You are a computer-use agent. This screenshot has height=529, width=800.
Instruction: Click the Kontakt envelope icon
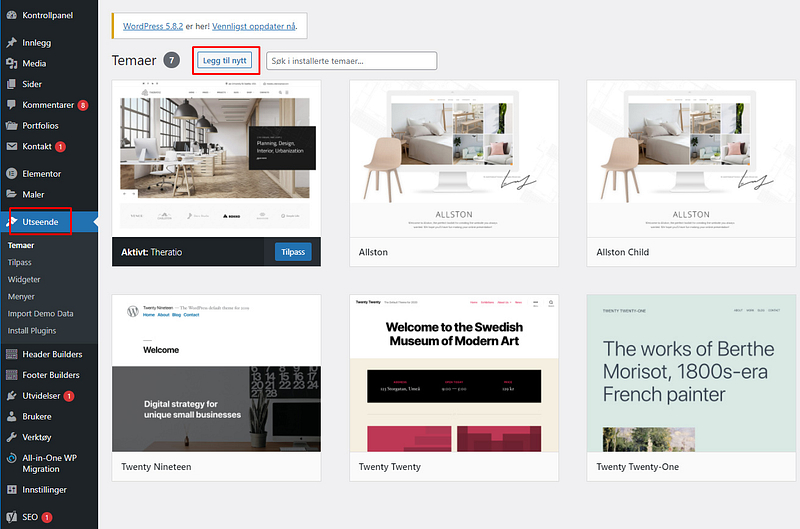tap(12, 146)
